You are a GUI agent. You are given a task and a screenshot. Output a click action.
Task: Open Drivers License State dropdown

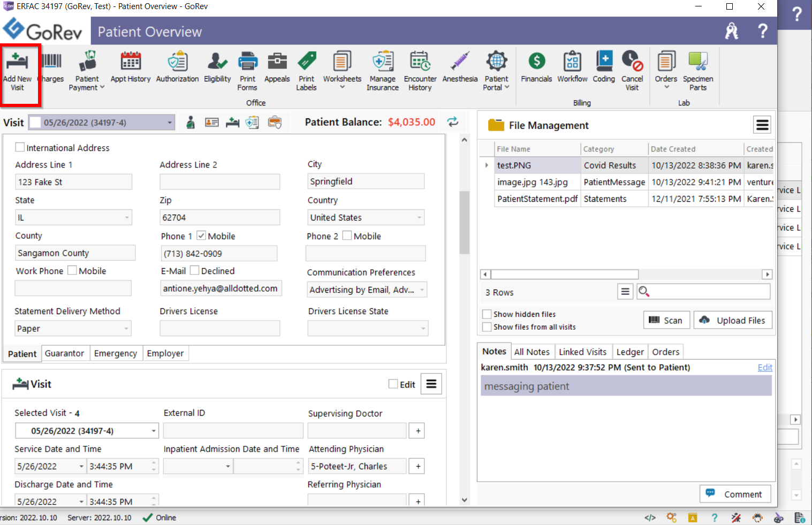(423, 328)
